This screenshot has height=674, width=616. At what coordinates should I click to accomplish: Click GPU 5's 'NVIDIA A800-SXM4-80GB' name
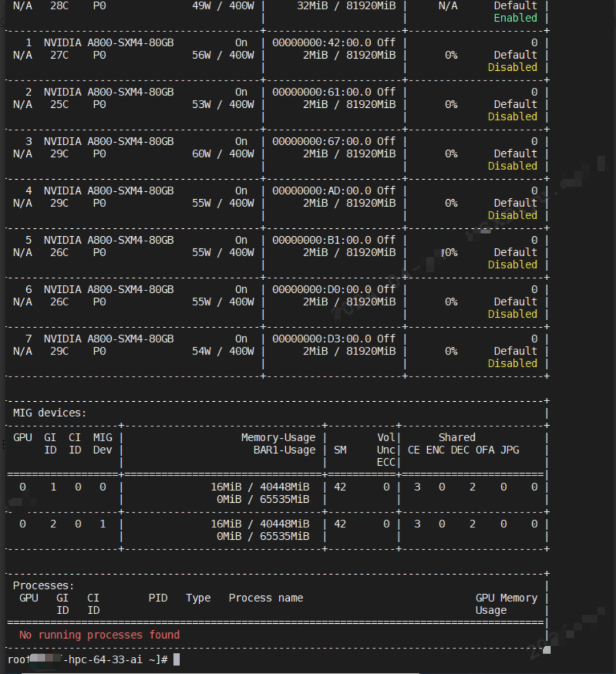[x=109, y=240]
